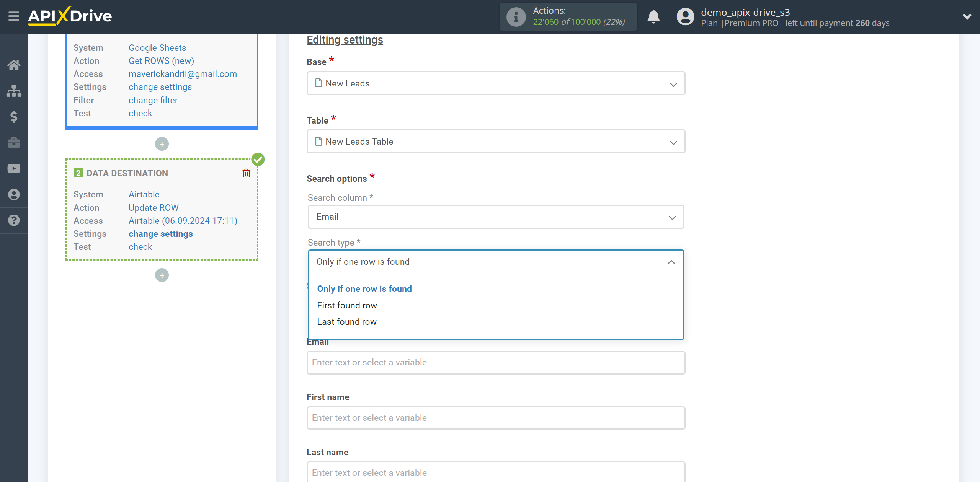This screenshot has height=482, width=980.
Task: Select 'Last found row' search type option
Action: (347, 322)
